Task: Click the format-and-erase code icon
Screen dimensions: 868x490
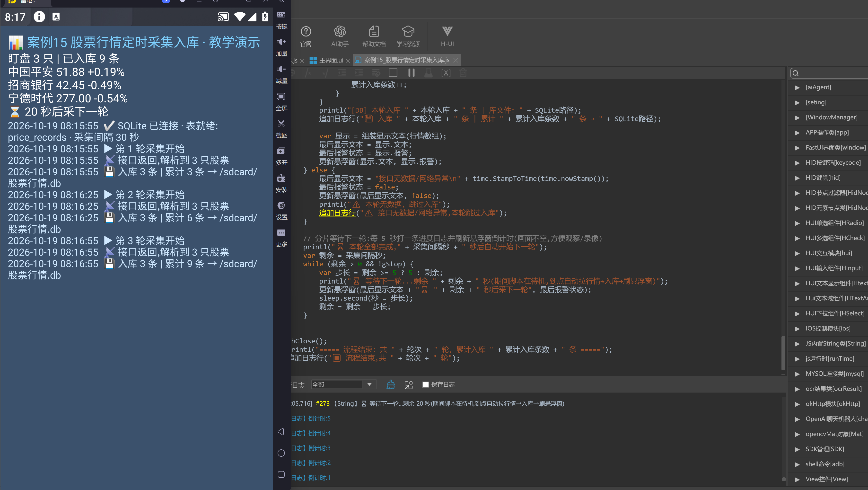Action: click(376, 73)
